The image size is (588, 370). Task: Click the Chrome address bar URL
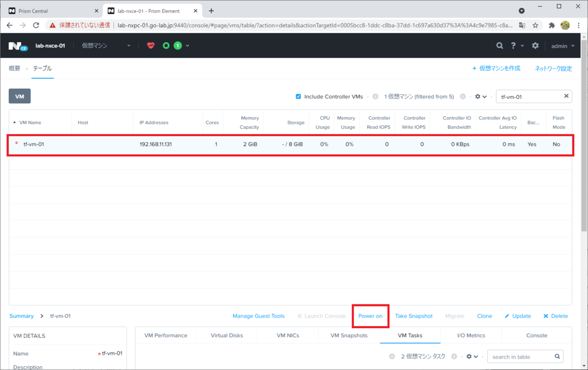click(x=315, y=25)
